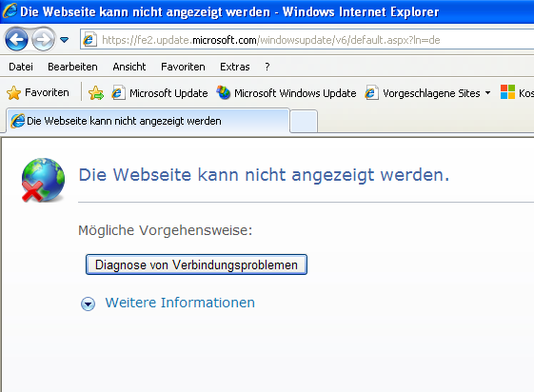The image size is (534, 392).
Task: Open the Microsoft Update favorite link
Action: coord(160,93)
